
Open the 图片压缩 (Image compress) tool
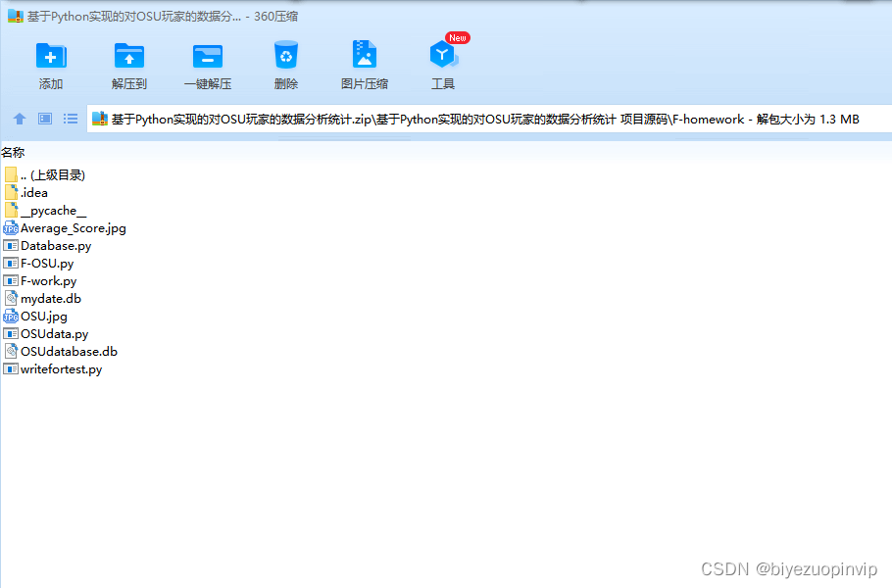tap(364, 55)
